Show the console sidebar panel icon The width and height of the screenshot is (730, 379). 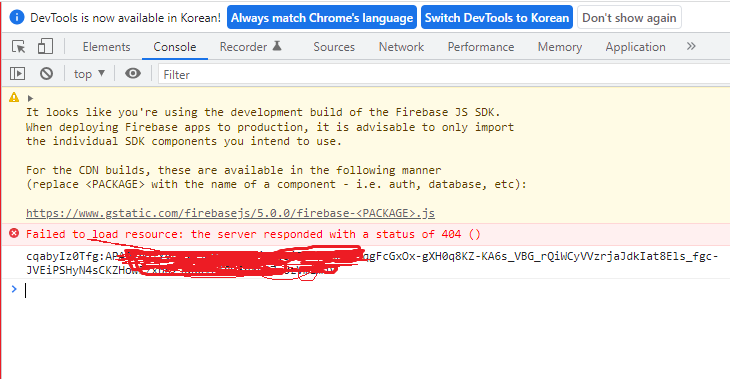(18, 74)
